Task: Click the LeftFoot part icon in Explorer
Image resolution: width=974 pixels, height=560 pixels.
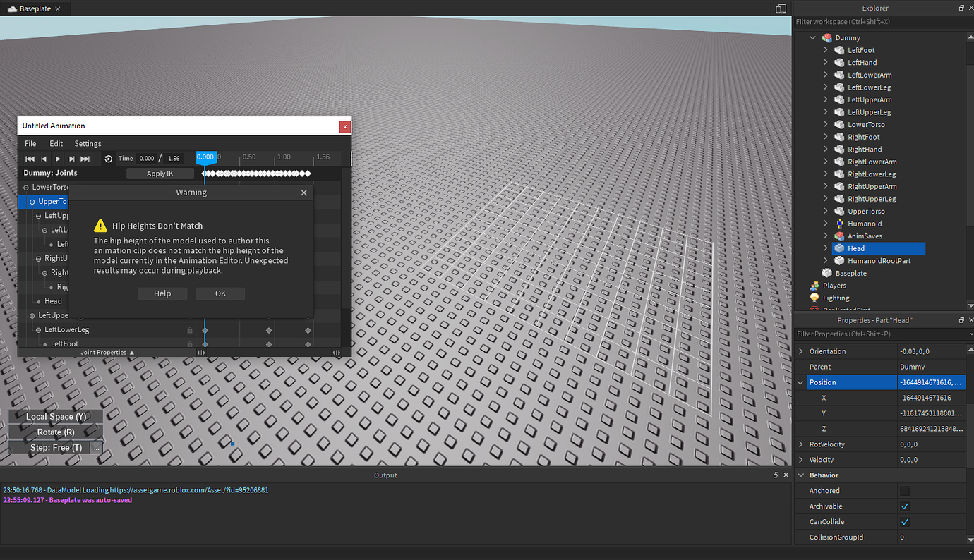Action: pyautogui.click(x=839, y=50)
